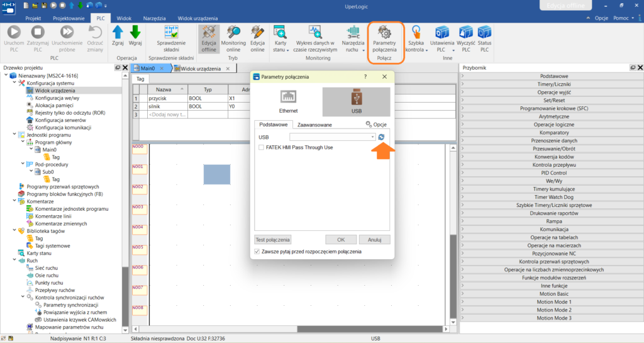Select the blue block in rung N001
Screen dimensions: 644x343
pyautogui.click(x=217, y=174)
